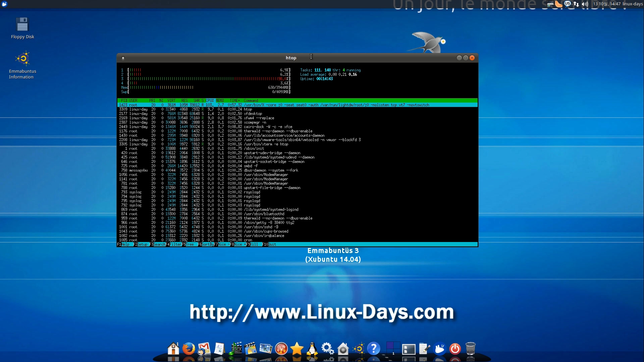
Task: Click the show desktop dock icon
Action: pyautogui.click(x=409, y=349)
